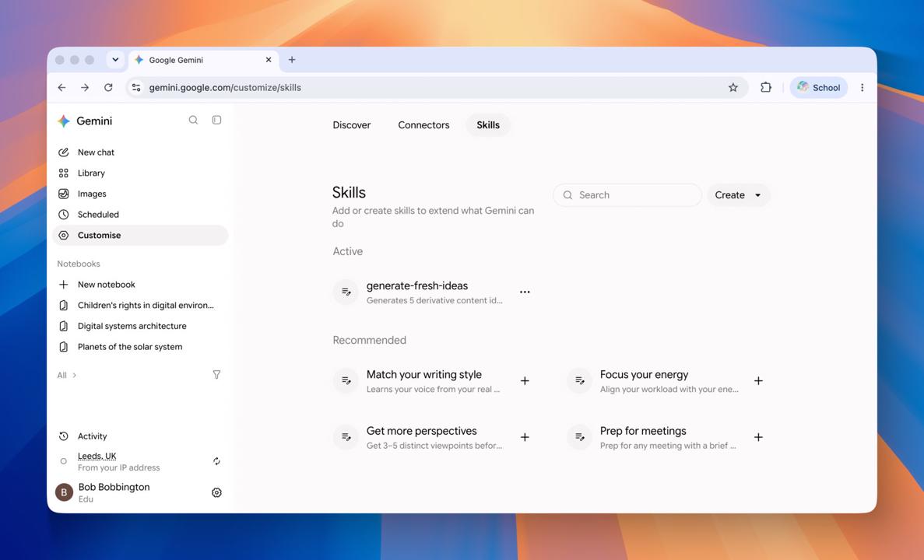924x560 pixels.
Task: Open the Images section
Action: coord(140,194)
